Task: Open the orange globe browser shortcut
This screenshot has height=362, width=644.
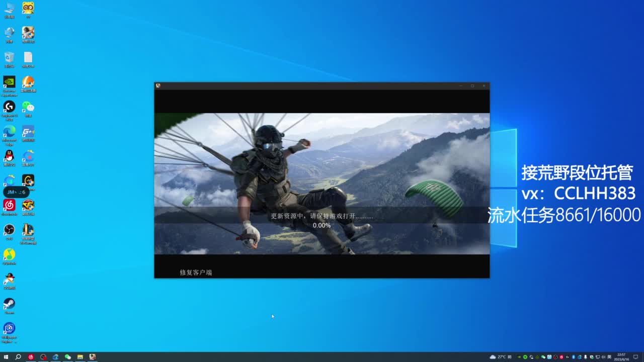Action: click(x=28, y=84)
